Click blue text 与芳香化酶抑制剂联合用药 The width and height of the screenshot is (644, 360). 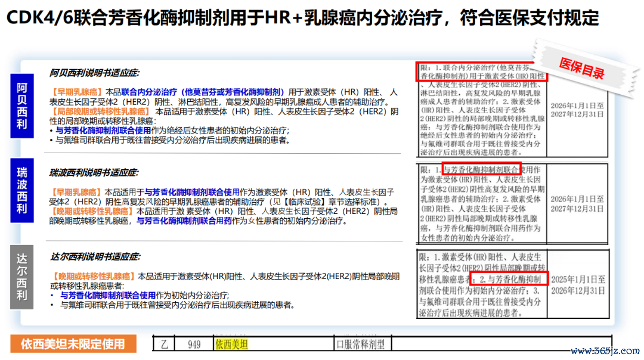point(184,221)
